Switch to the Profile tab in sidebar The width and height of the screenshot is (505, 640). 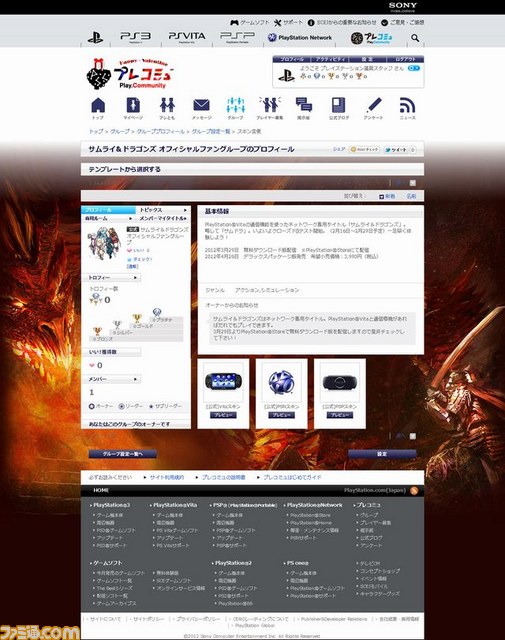pos(108,210)
